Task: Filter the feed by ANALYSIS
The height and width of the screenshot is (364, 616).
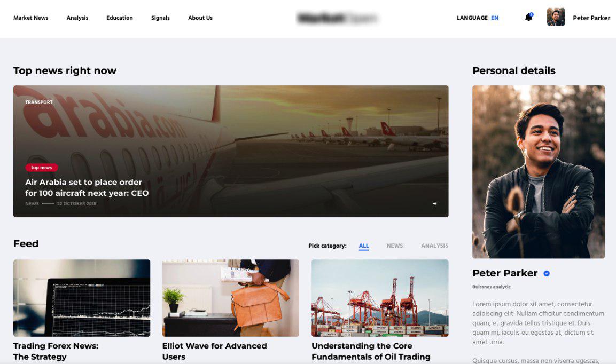Action: pyautogui.click(x=434, y=246)
